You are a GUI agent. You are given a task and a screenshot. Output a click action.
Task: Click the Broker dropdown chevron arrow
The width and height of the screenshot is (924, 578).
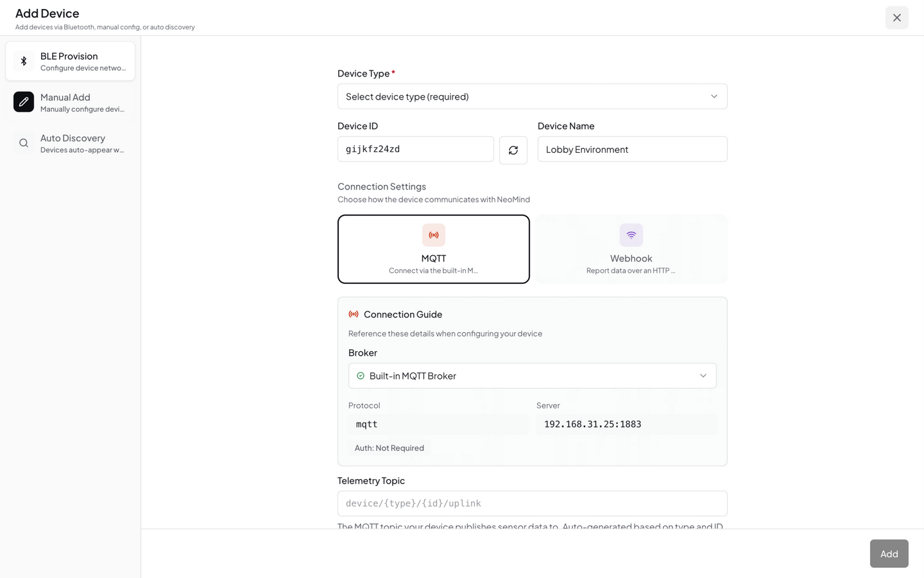pyautogui.click(x=703, y=376)
